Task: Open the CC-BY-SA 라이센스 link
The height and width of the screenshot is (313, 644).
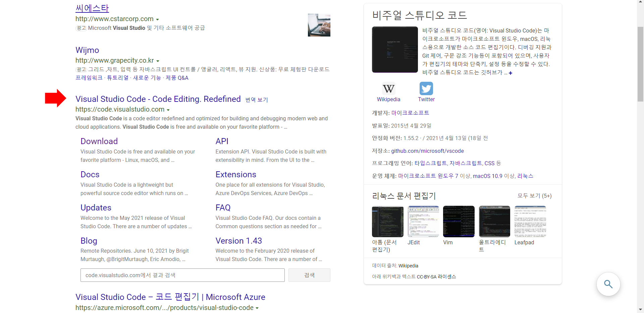Action: [436, 277]
